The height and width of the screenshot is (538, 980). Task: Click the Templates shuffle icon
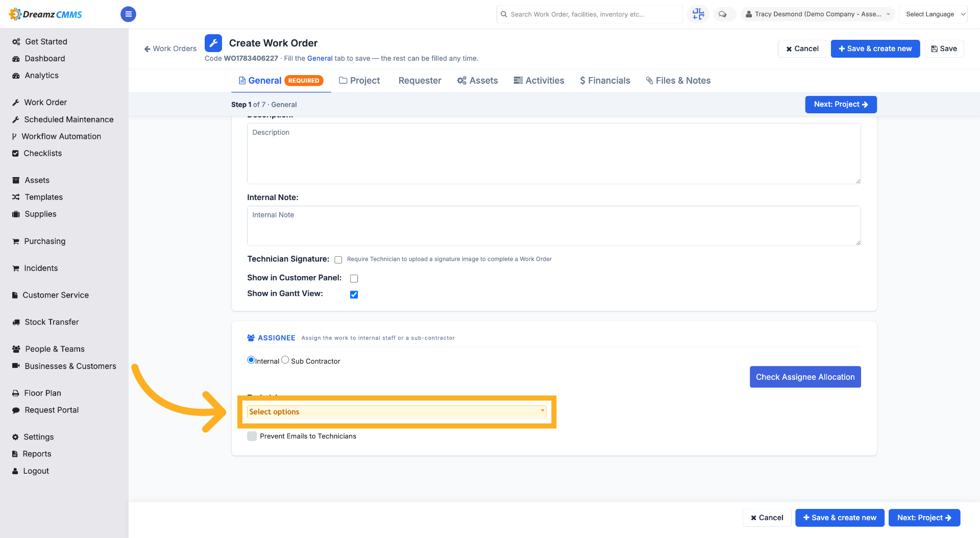pyautogui.click(x=16, y=197)
